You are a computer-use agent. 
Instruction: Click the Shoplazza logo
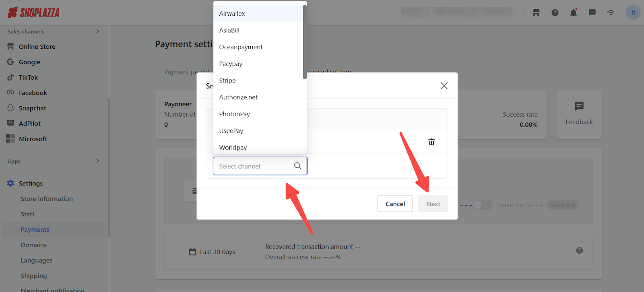click(33, 12)
